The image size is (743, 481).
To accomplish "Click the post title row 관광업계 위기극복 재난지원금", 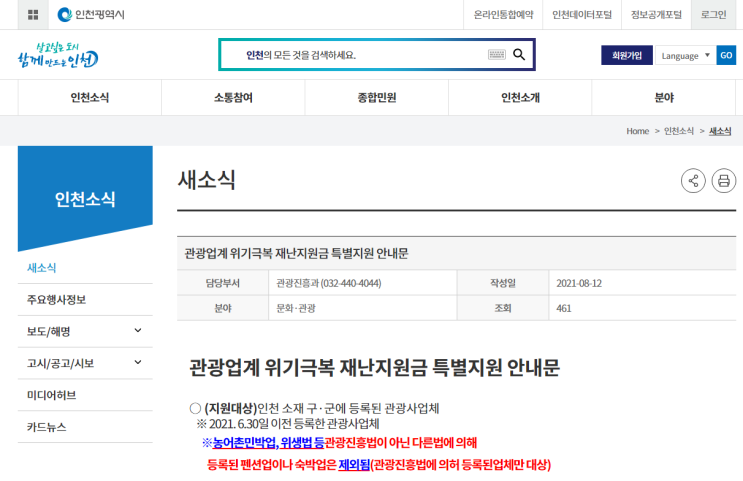I will click(456, 254).
